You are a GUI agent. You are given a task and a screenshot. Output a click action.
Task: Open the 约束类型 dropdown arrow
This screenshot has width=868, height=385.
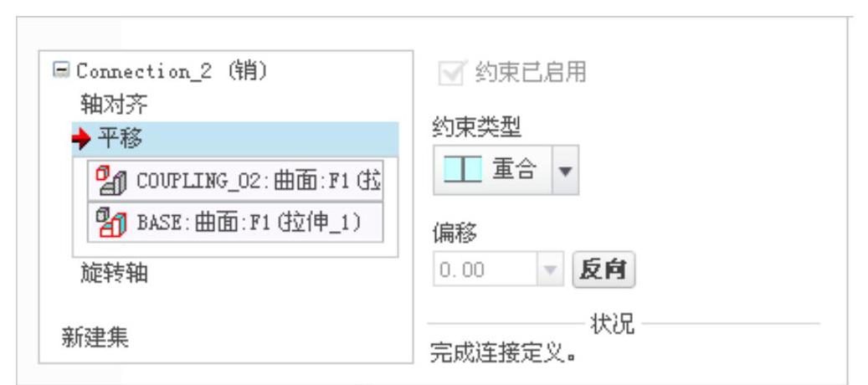[565, 170]
